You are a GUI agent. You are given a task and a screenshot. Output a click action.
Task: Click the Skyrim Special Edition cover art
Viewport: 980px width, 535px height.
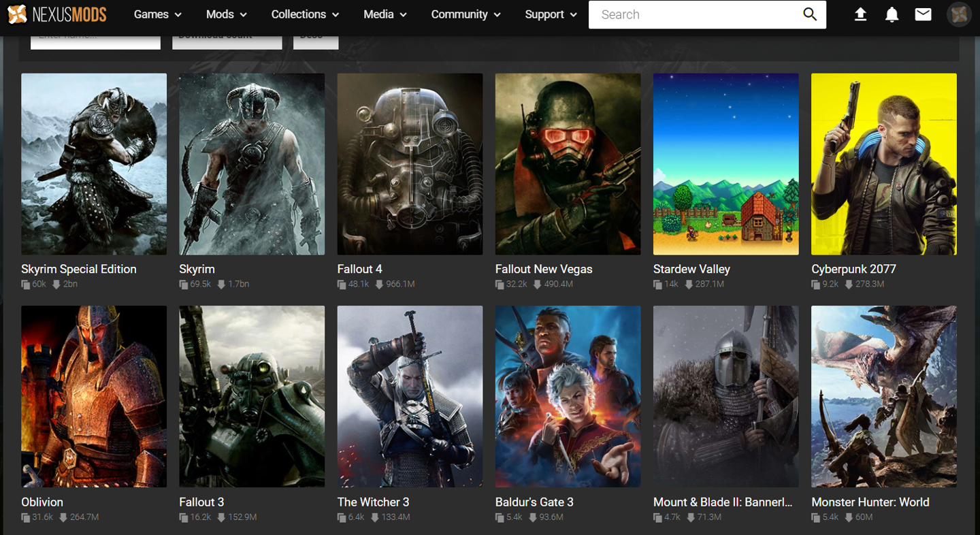pyautogui.click(x=94, y=164)
